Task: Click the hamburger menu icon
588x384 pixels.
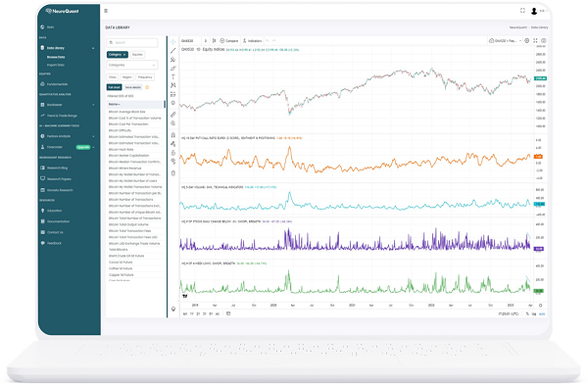Action: coord(106,11)
